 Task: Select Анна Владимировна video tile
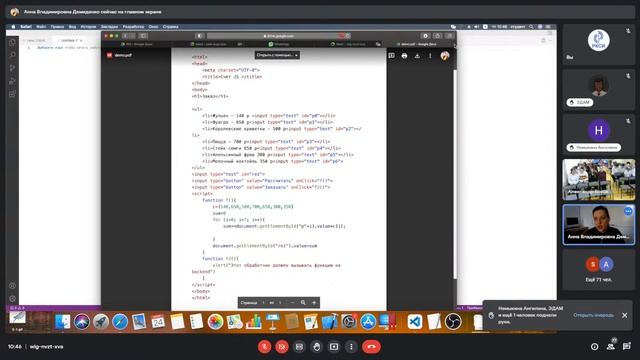pyautogui.click(x=598, y=224)
